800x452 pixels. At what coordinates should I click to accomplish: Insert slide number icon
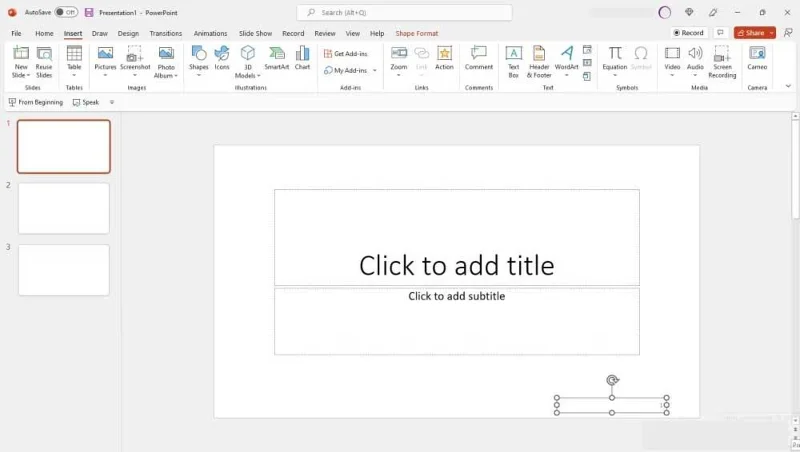(587, 63)
